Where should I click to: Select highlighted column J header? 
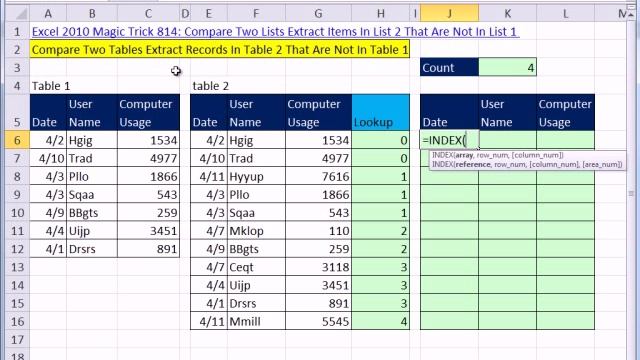449,13
